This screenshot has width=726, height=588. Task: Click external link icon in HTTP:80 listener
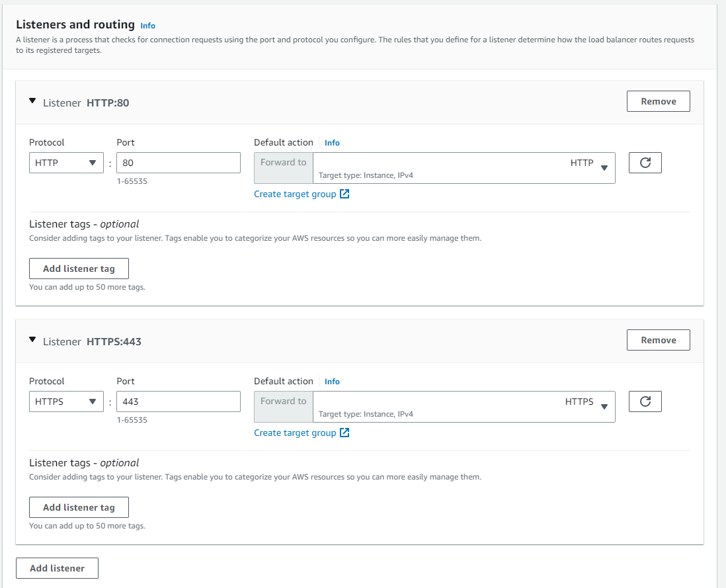344,194
